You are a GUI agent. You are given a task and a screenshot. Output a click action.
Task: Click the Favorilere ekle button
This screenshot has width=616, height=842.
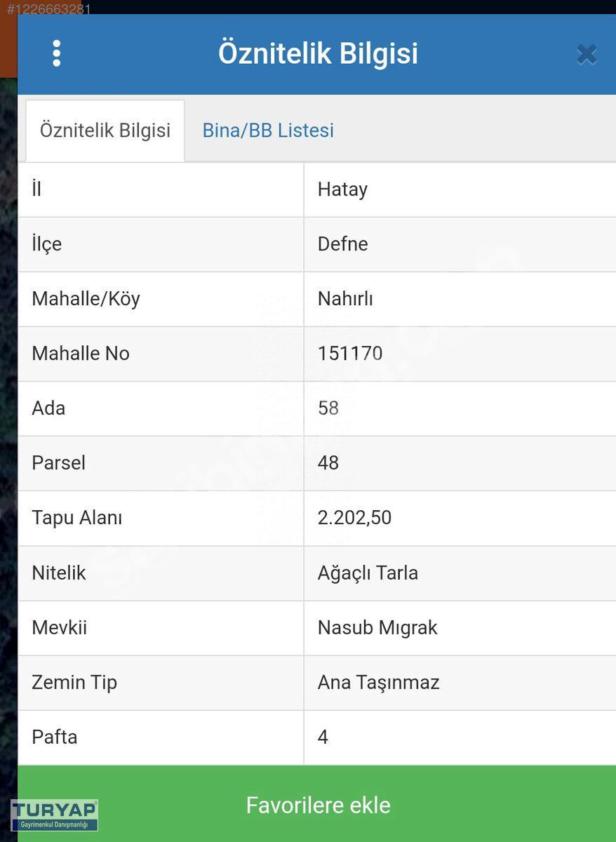pyautogui.click(x=317, y=804)
